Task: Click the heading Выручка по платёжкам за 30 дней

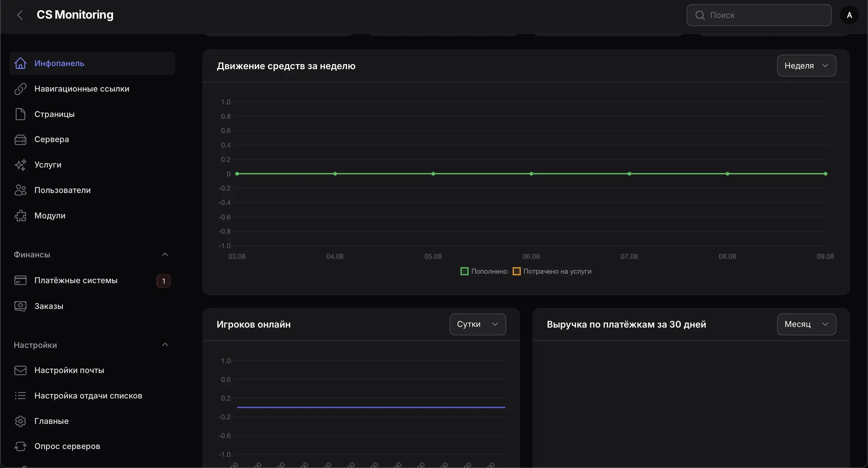Action: pyautogui.click(x=627, y=325)
